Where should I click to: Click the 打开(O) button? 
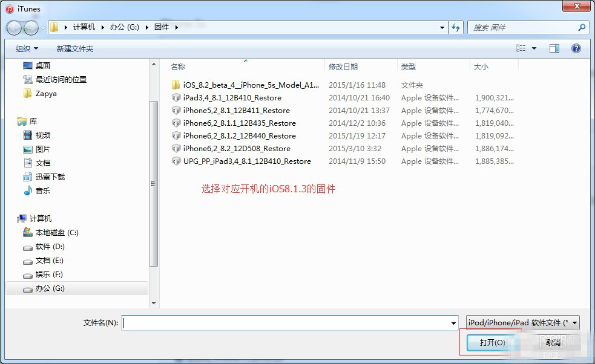(491, 342)
